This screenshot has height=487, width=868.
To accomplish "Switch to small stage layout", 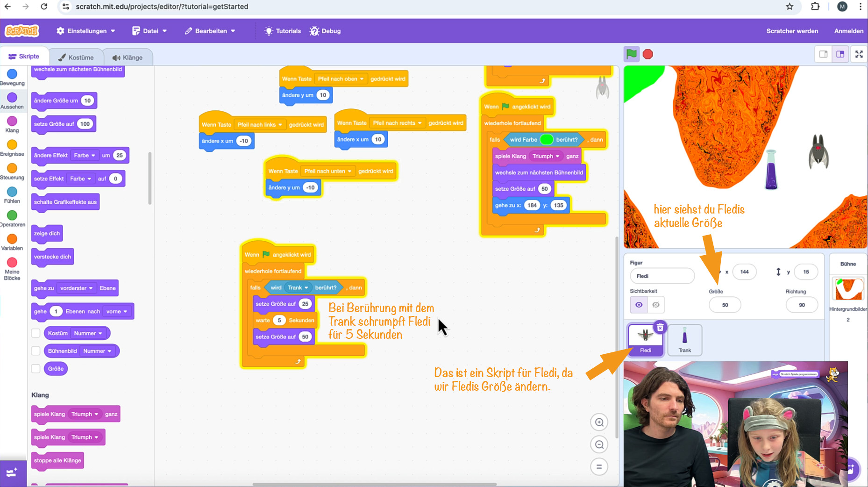I will [823, 54].
